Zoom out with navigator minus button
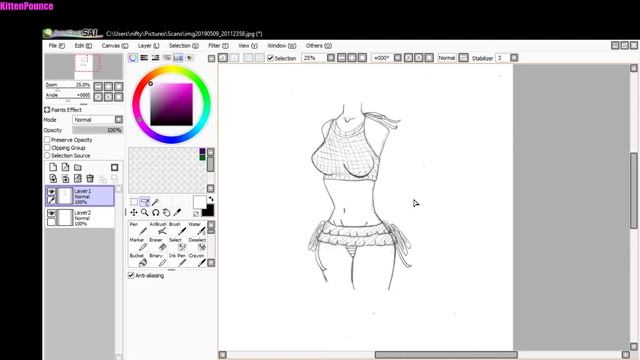The width and height of the screenshot is (640, 360). [98, 86]
